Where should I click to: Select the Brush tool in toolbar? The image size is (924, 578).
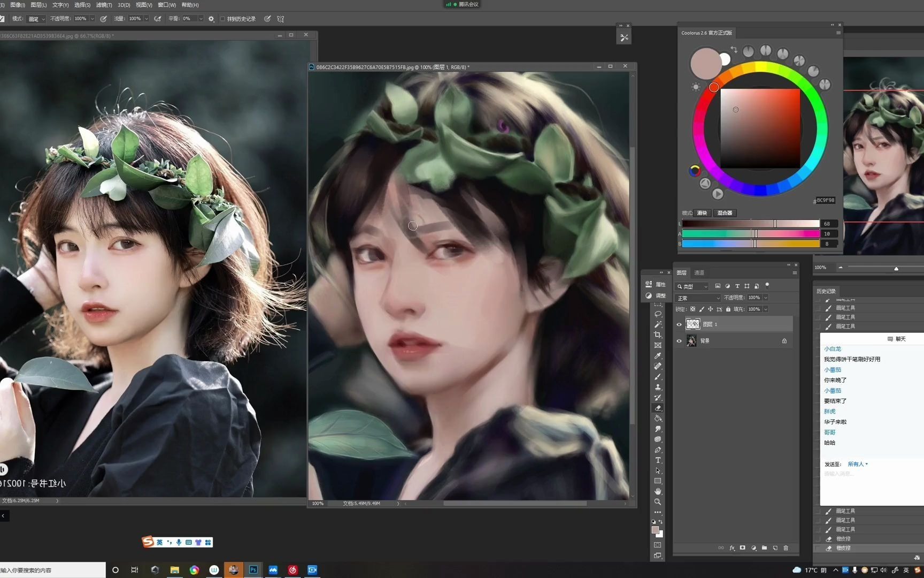click(658, 377)
